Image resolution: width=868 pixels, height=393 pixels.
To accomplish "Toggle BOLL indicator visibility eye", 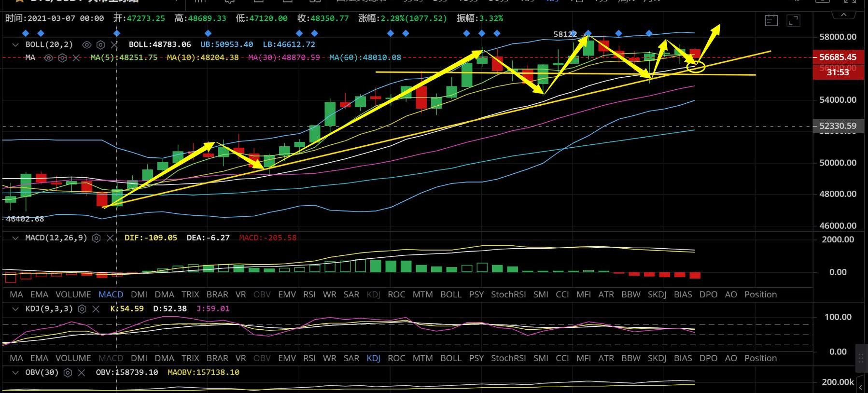I will tap(86, 45).
